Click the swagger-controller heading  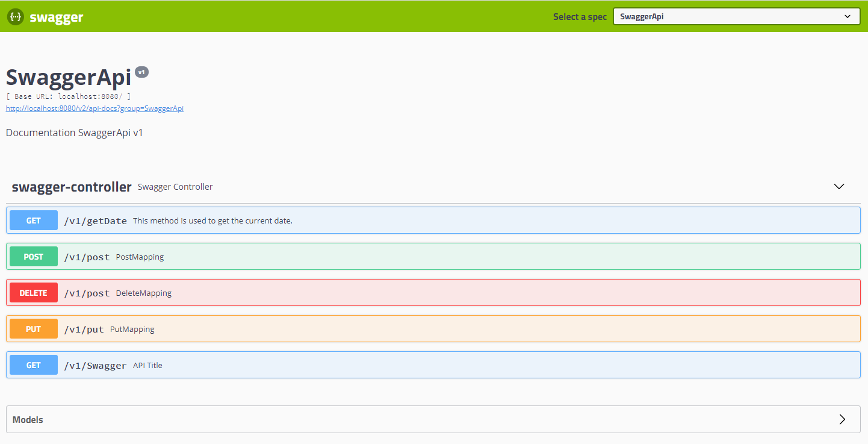click(72, 187)
